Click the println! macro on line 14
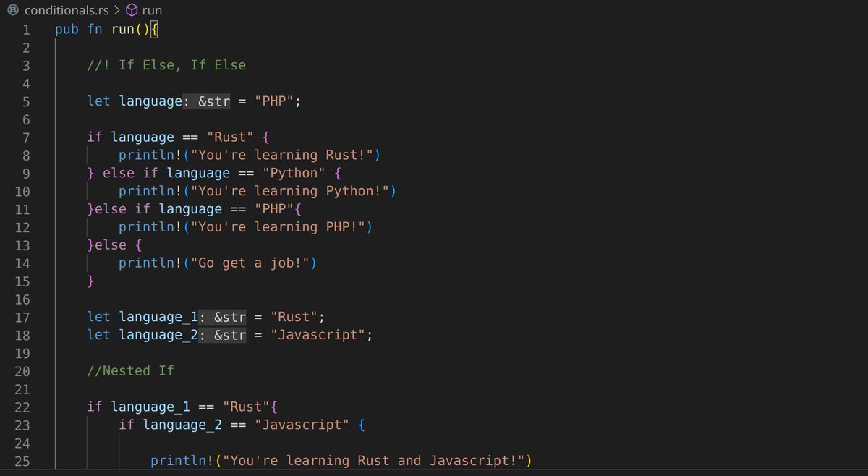Image resolution: width=868 pixels, height=476 pixels. tap(150, 263)
